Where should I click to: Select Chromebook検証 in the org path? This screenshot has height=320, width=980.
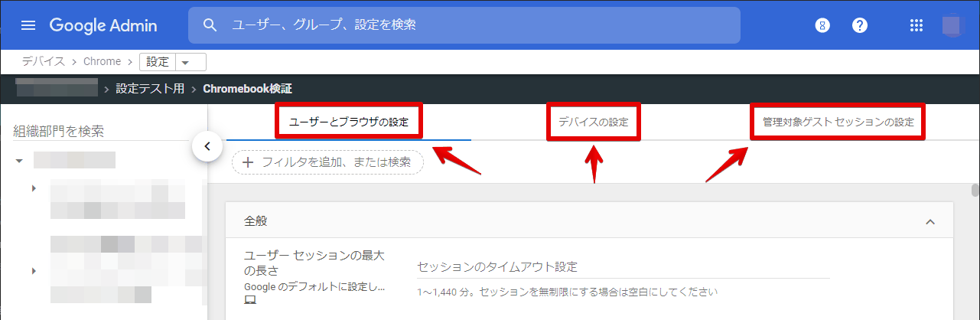point(247,89)
